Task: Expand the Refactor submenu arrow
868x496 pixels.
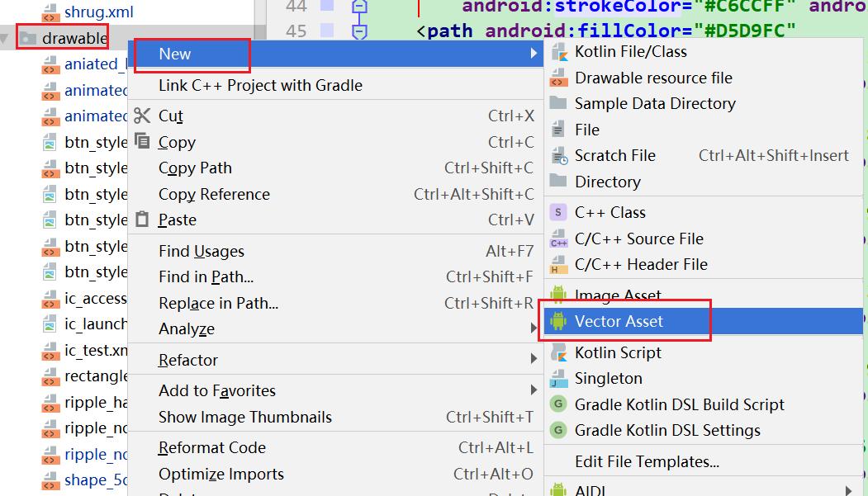Action: (534, 360)
